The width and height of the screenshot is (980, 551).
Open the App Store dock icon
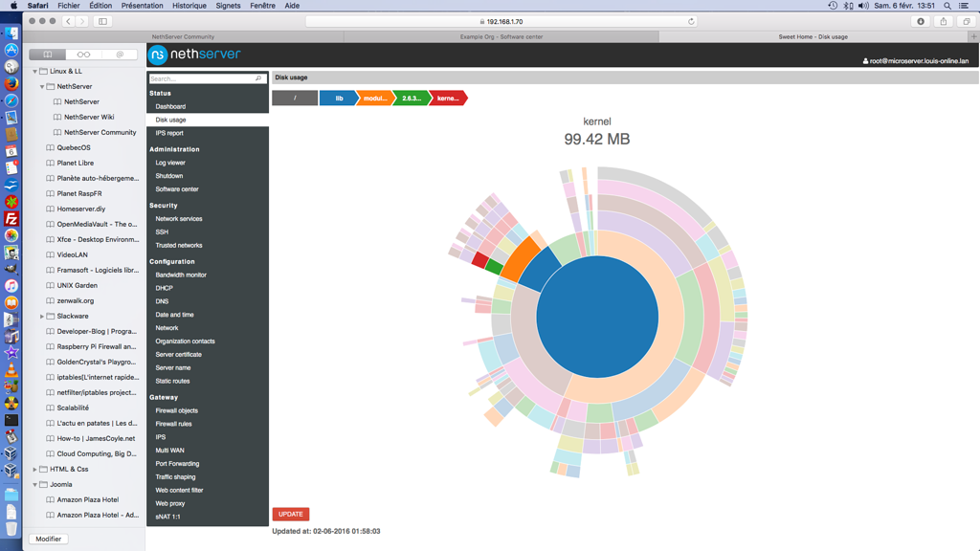(x=11, y=50)
